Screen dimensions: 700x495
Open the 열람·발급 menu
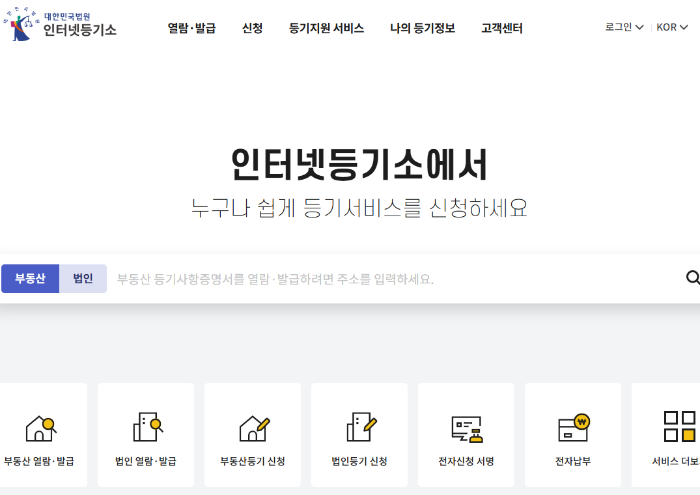(192, 28)
